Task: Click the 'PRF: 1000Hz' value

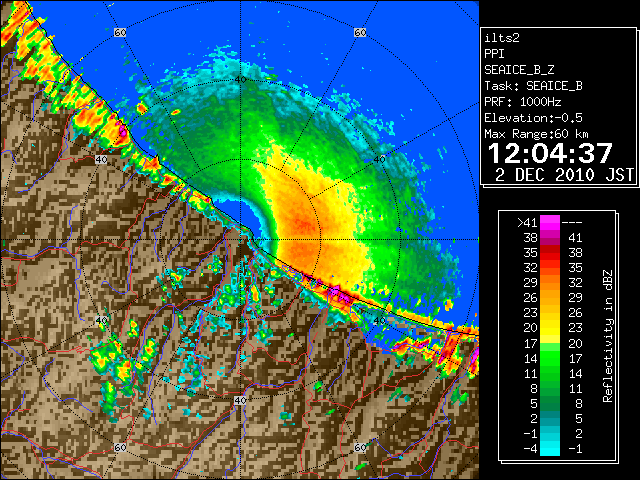Action: pyautogui.click(x=522, y=102)
